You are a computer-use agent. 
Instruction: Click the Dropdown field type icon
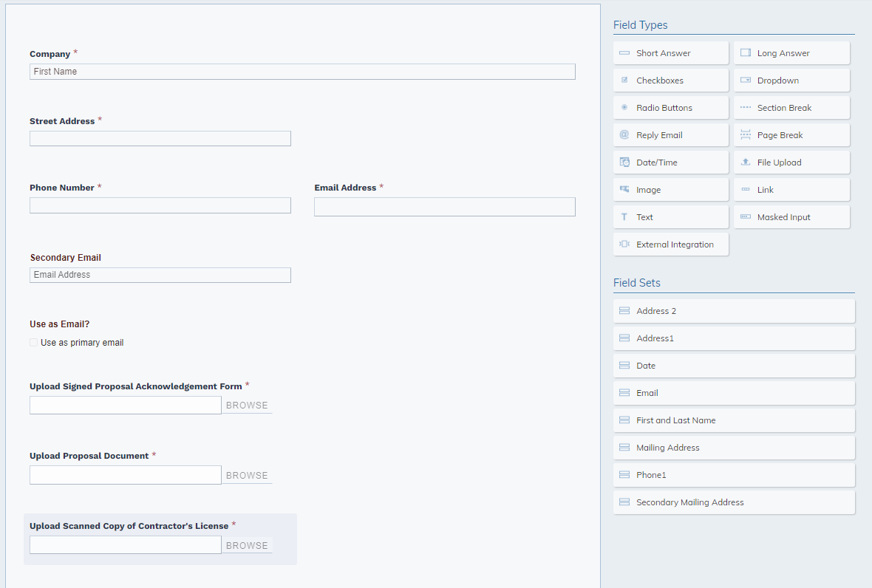(745, 80)
